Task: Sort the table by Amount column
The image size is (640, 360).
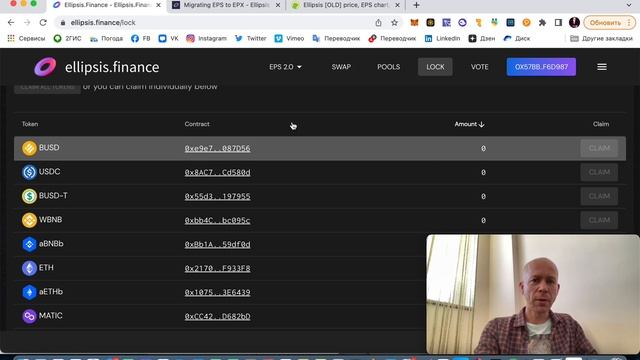Action: (x=469, y=124)
